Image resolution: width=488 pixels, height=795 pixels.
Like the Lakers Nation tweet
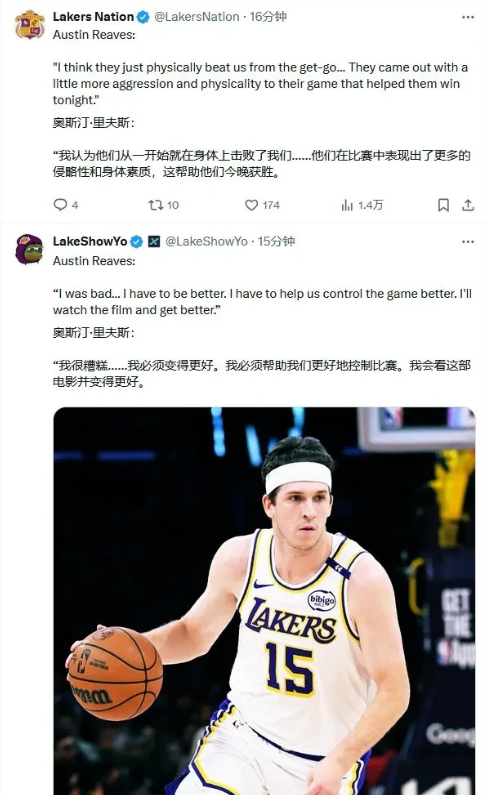tap(251, 205)
